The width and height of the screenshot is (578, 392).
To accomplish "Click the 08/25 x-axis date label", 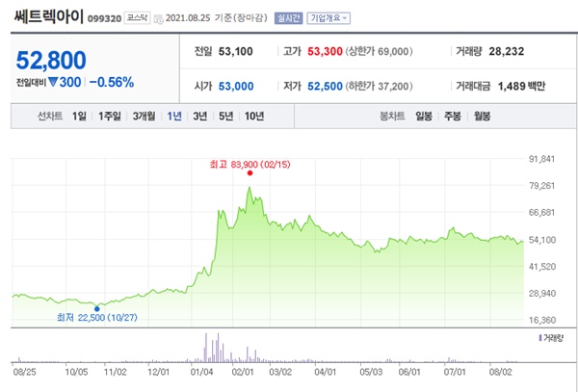I will coord(24,372).
